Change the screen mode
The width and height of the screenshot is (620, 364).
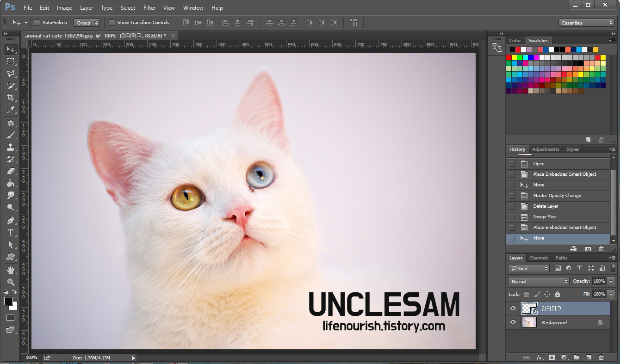click(x=10, y=330)
